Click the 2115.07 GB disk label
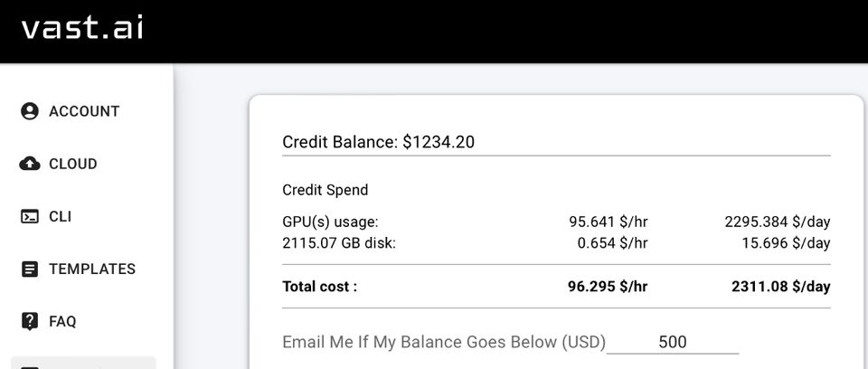 point(339,243)
